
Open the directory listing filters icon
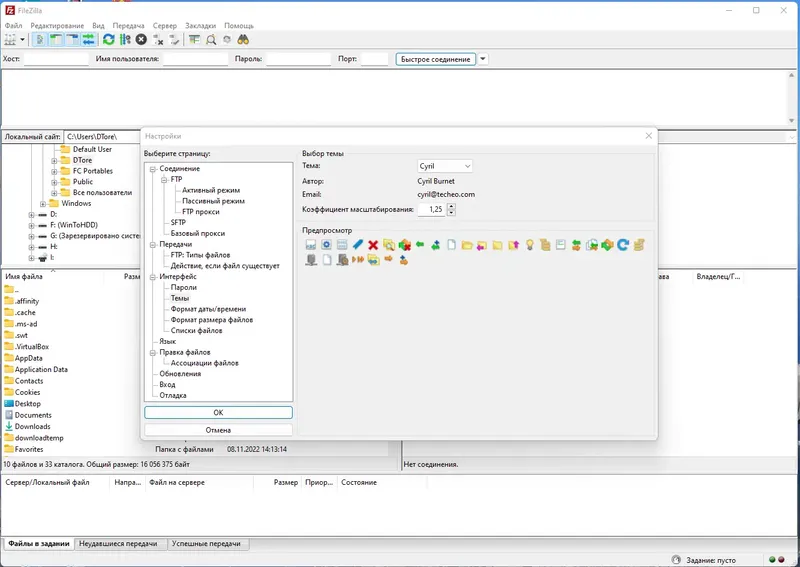[194, 40]
